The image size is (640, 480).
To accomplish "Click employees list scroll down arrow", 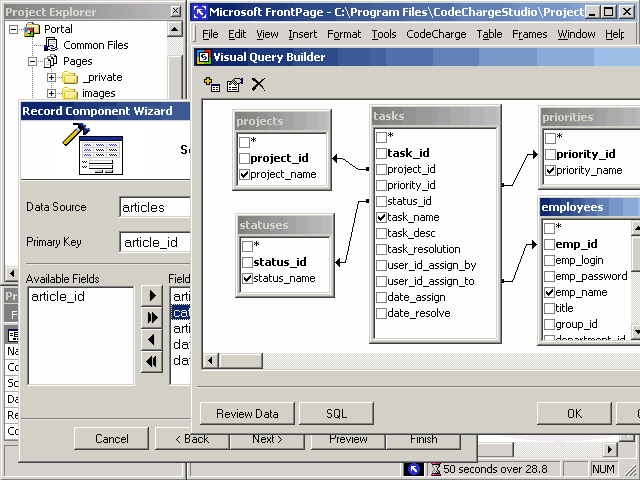I will pos(636,331).
